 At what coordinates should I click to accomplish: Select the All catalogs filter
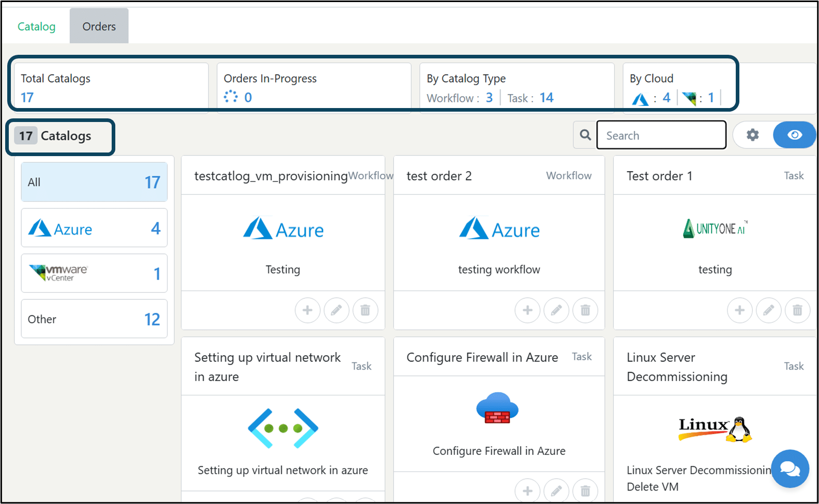point(94,182)
